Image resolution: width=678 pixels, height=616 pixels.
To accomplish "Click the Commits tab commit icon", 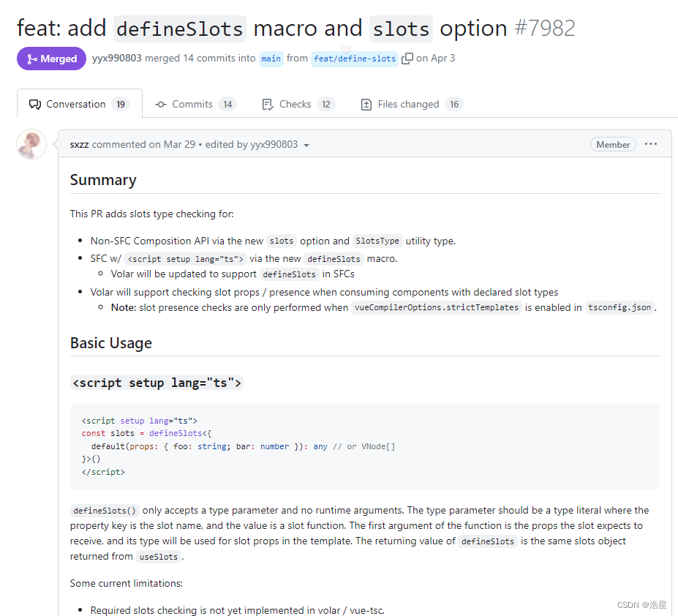I will [161, 105].
